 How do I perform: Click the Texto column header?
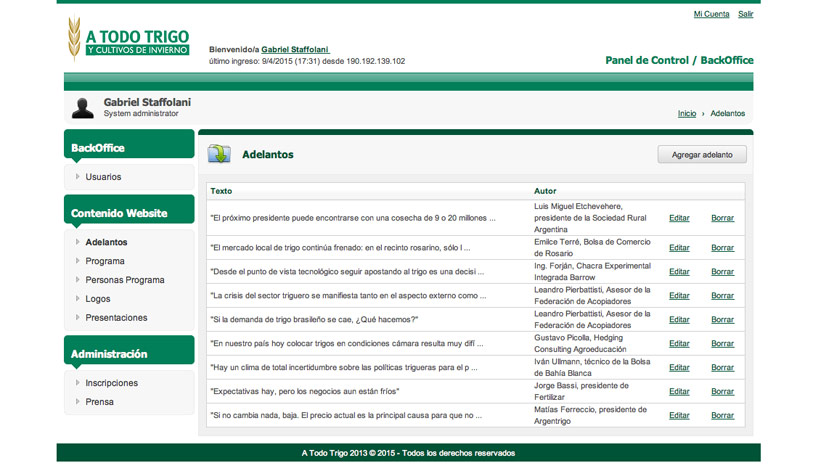(x=221, y=191)
